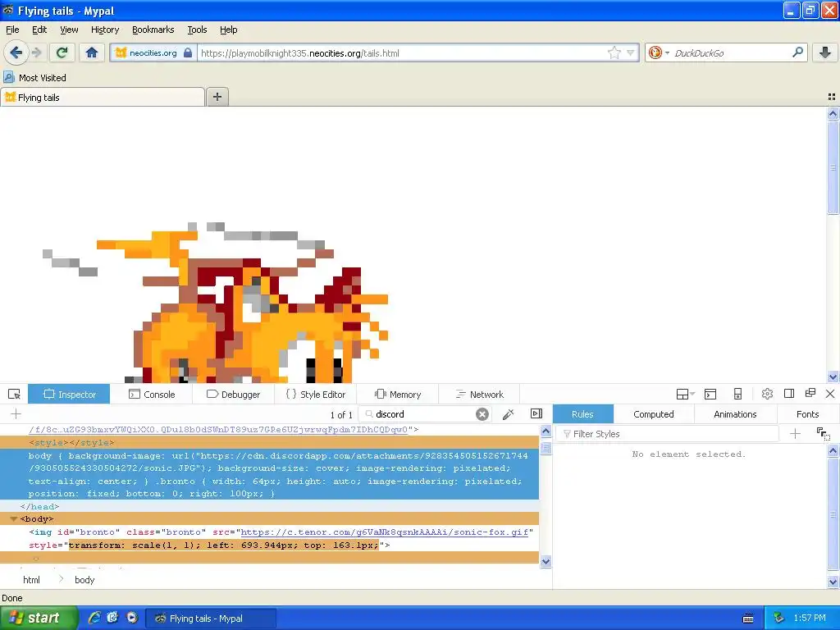
Task: Switch to the Animations sidebar tab
Action: tap(735, 414)
